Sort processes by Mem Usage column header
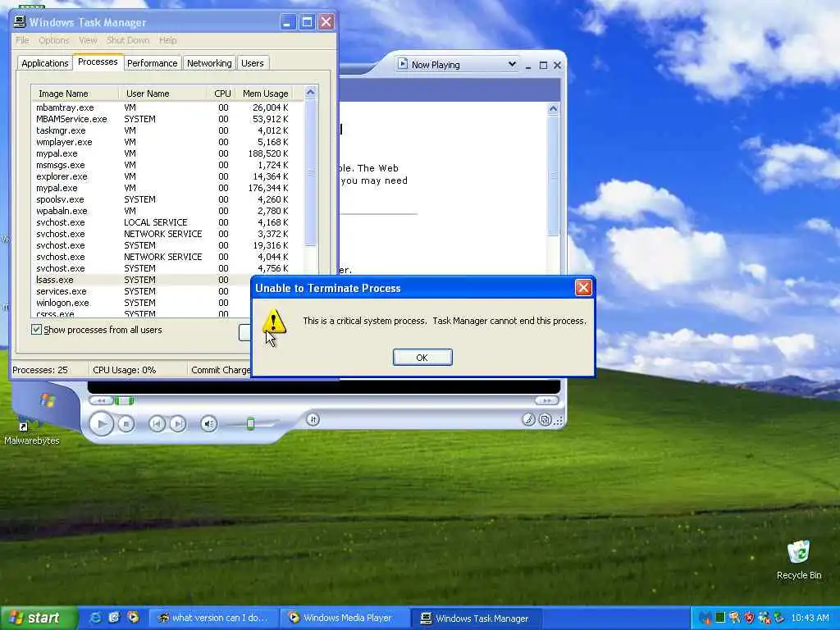The height and width of the screenshot is (630, 840). click(265, 94)
